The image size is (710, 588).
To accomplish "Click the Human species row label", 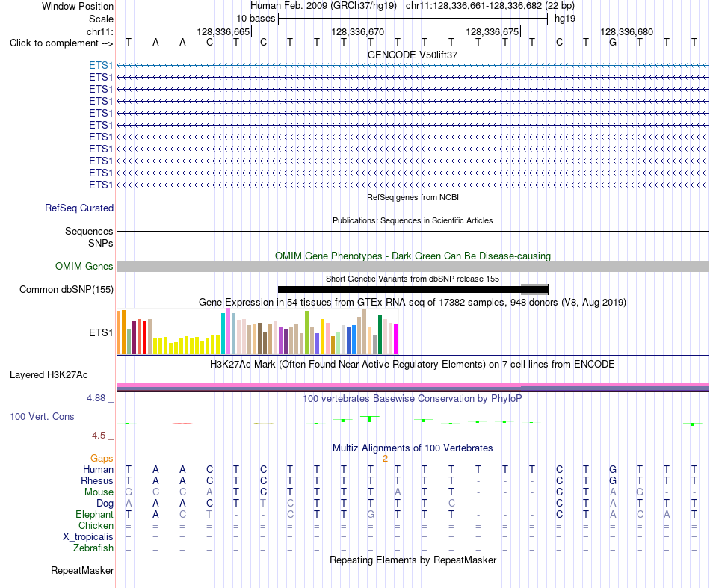I will click(98, 470).
